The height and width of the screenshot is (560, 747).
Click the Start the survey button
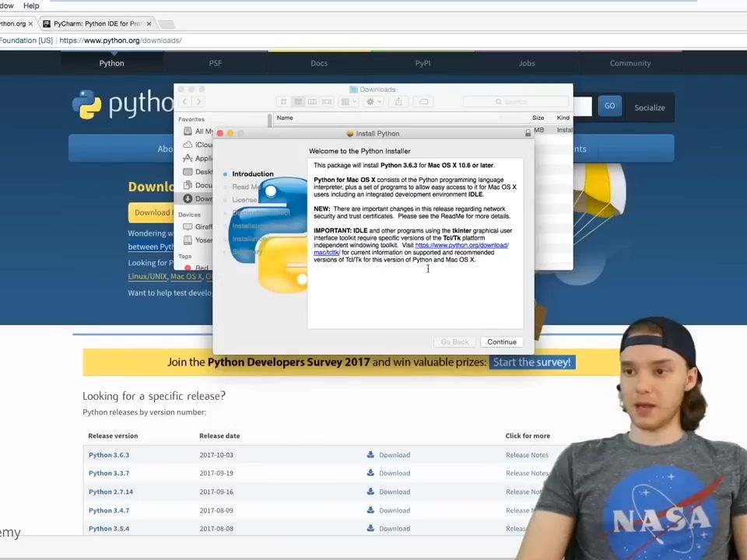531,362
